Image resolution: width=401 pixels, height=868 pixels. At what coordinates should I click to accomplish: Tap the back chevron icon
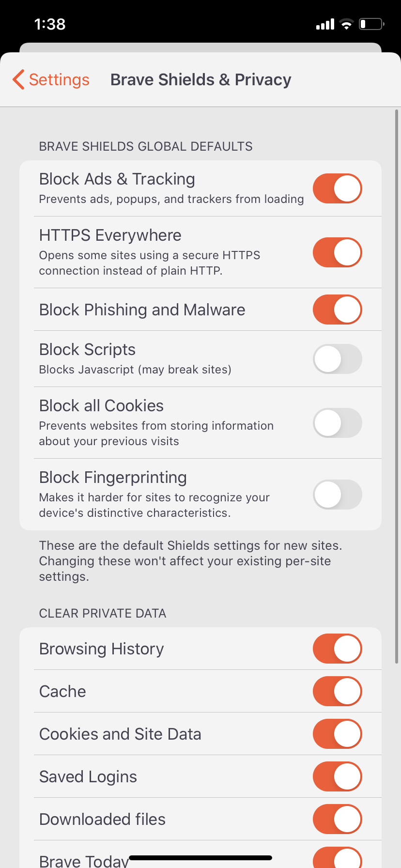click(x=18, y=79)
